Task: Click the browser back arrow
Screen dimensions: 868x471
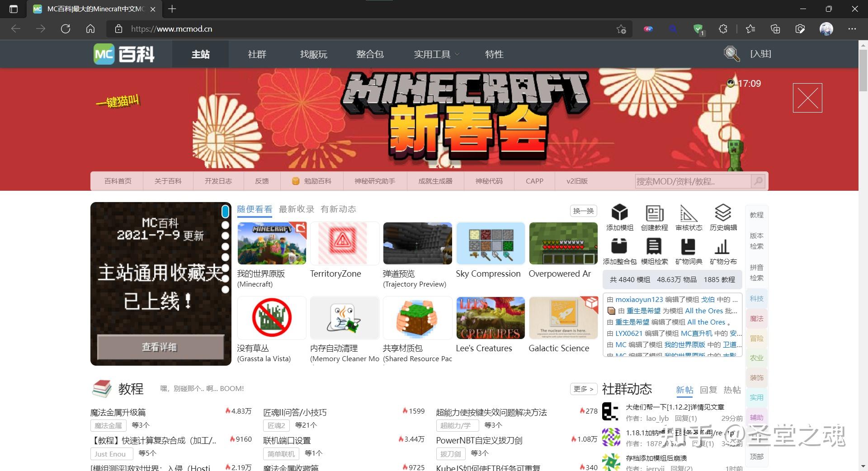Action: click(x=16, y=29)
